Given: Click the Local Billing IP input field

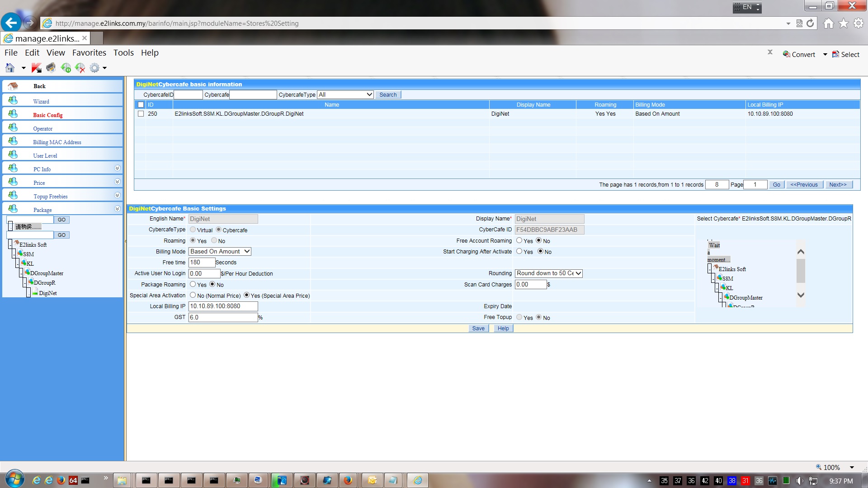Looking at the screenshot, I should coord(223,306).
